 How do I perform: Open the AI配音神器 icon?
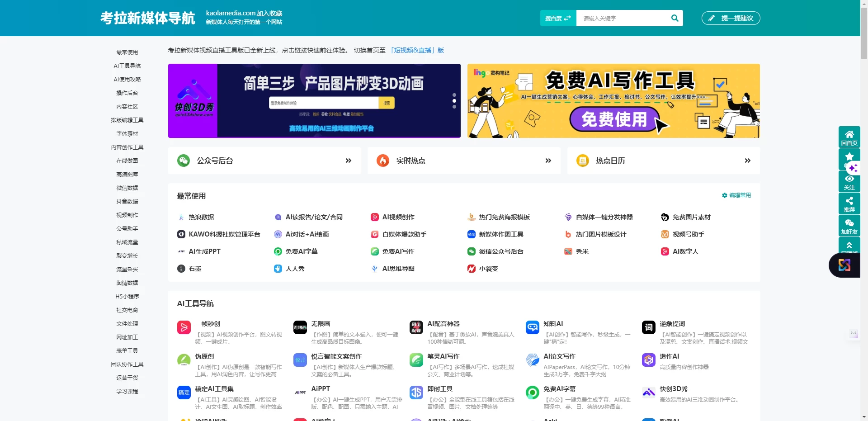pyautogui.click(x=416, y=327)
